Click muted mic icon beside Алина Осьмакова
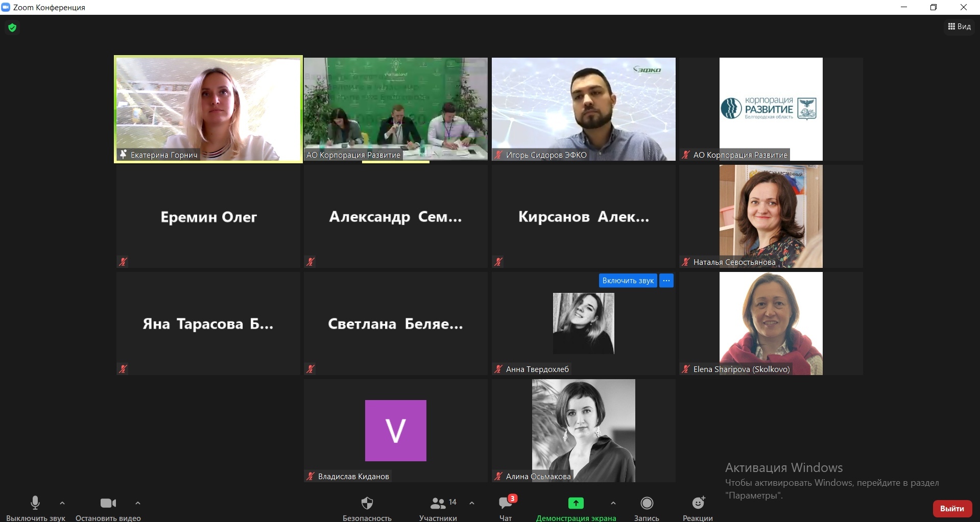The height and width of the screenshot is (522, 980). pos(498,476)
